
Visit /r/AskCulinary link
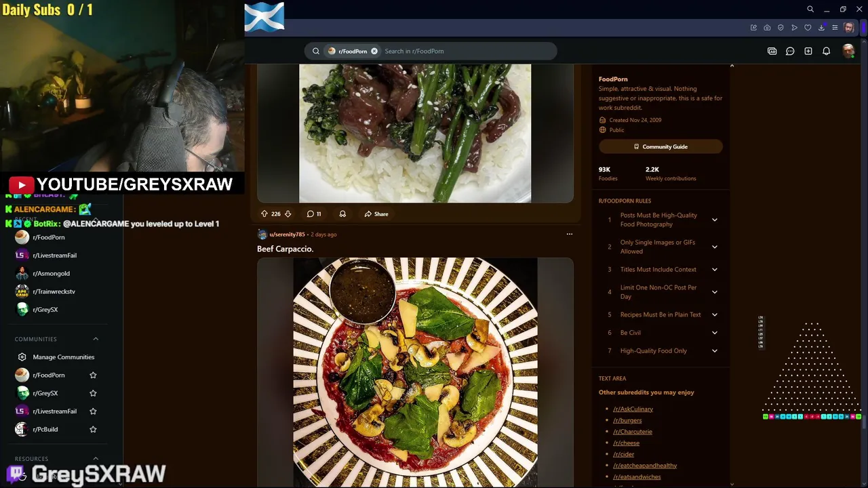[633, 409]
